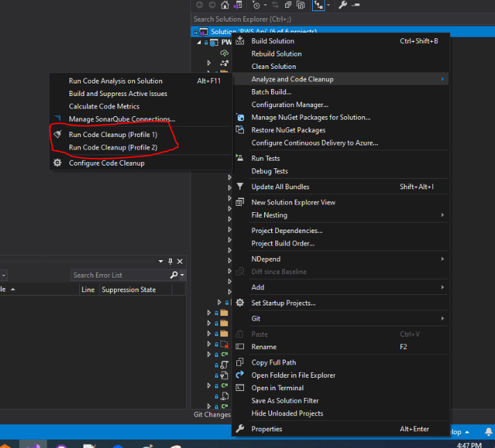Click the Run Tests flask icon
Image resolution: width=495 pixels, height=448 pixels.
240,158
